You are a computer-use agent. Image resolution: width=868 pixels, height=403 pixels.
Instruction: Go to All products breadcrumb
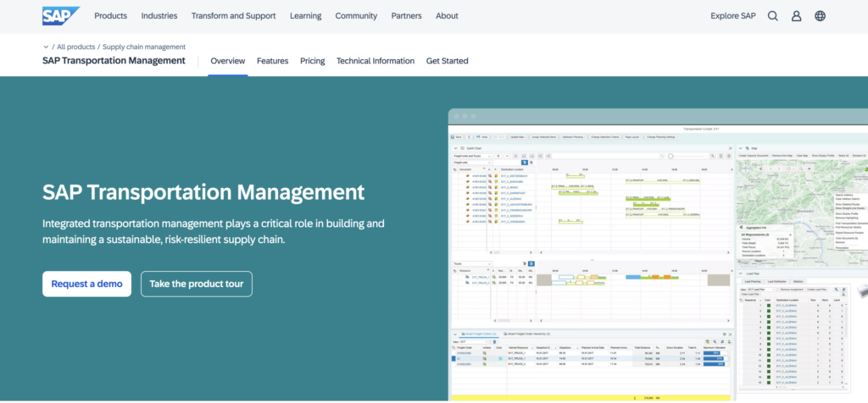75,47
